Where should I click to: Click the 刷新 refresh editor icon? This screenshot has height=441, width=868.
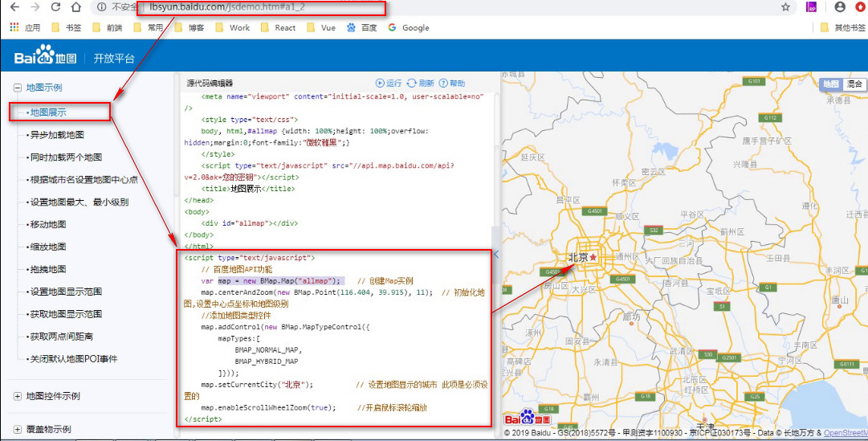tap(421, 83)
